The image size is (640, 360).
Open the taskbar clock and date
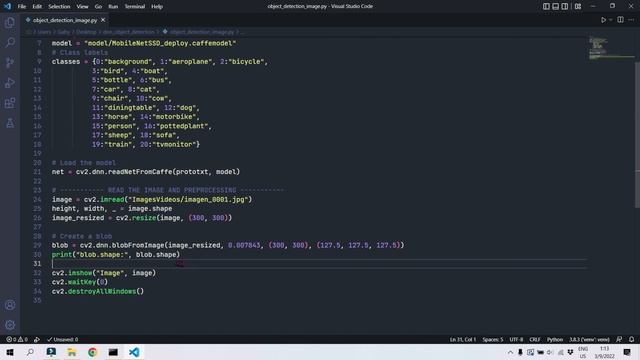tap(604, 352)
